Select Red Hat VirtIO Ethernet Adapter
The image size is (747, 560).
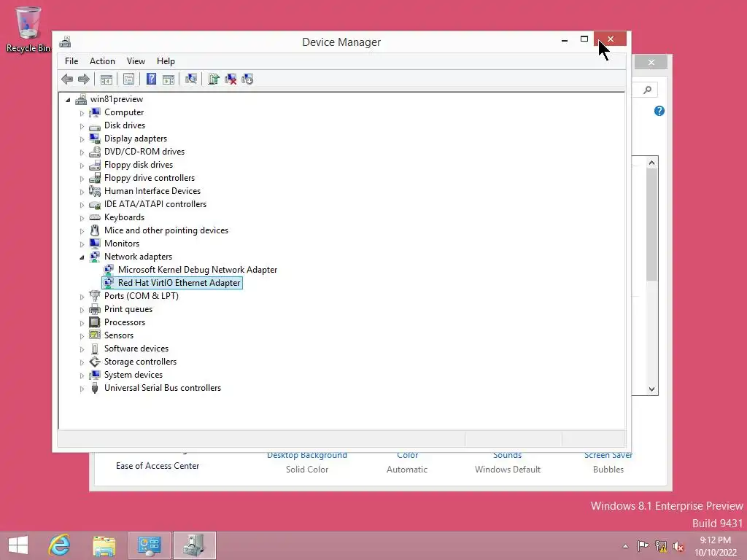[x=179, y=283]
